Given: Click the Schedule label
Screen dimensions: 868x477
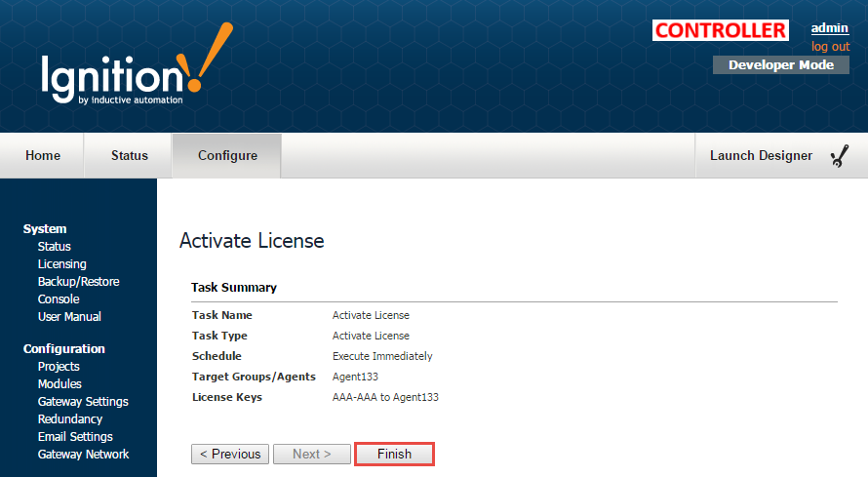Looking at the screenshot, I should click(217, 356).
